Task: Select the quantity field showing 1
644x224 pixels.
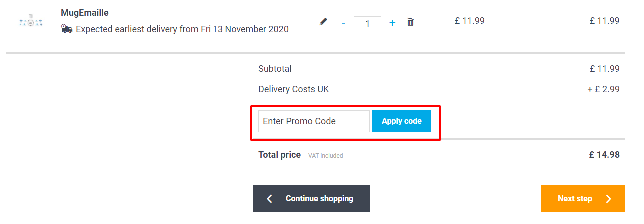Action: click(x=367, y=23)
